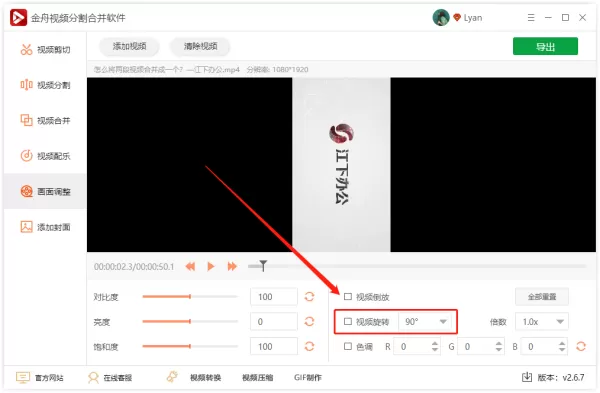Open 视频压缩 tool link in footer
This screenshot has height=393, width=600.
coord(258,378)
